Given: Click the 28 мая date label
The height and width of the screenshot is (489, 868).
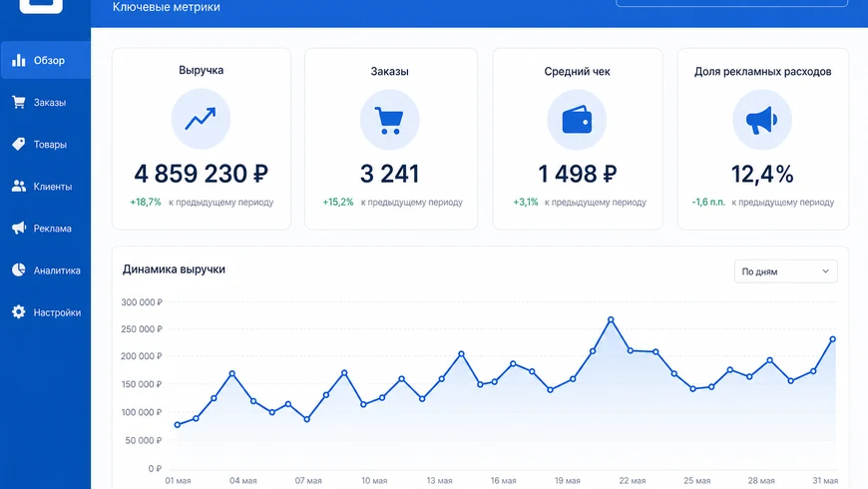Looking at the screenshot, I should pos(761,481).
